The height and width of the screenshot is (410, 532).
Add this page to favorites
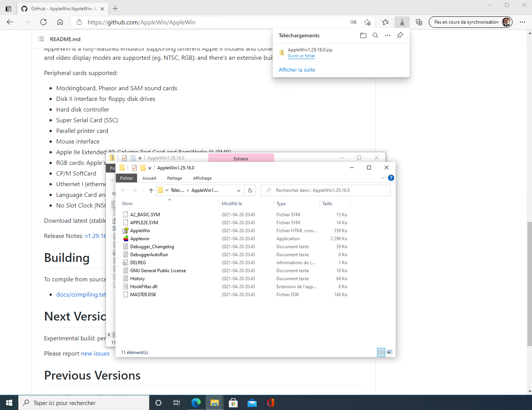pos(367,22)
